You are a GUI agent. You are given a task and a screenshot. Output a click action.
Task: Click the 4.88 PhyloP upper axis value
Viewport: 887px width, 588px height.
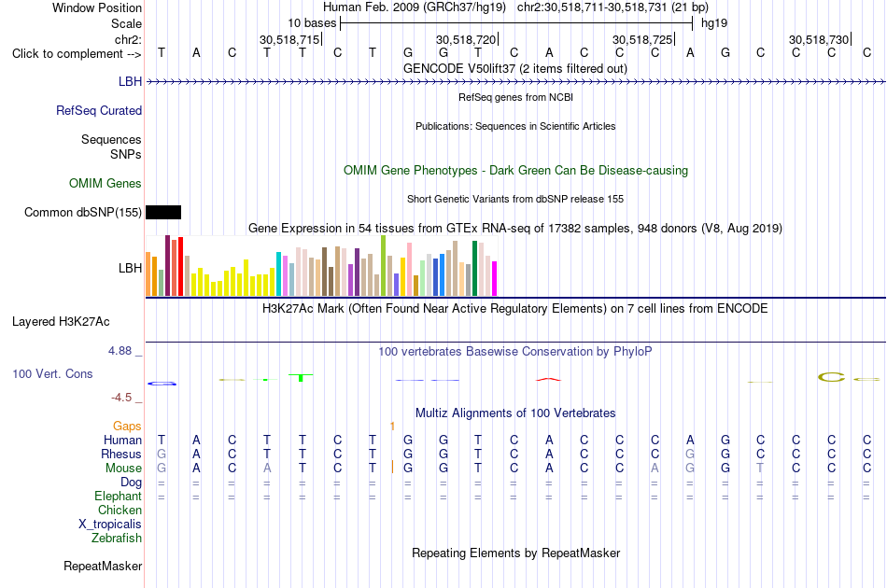120,351
